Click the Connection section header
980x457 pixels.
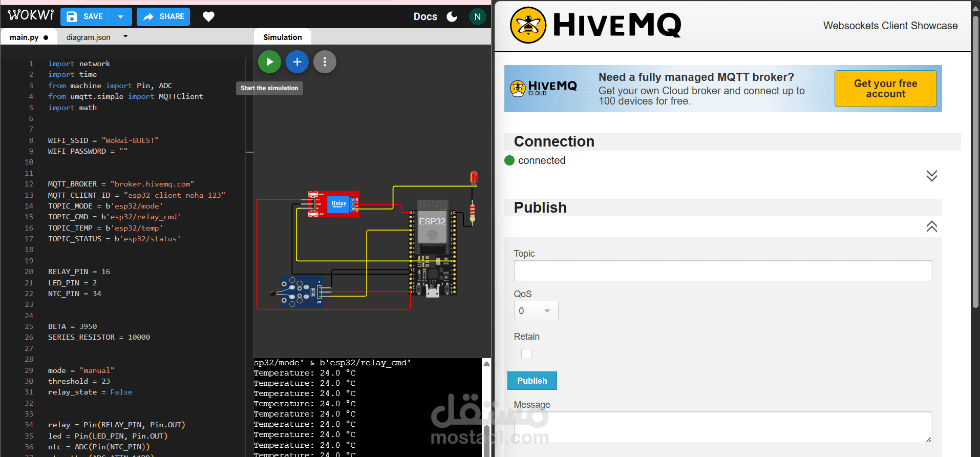click(732, 141)
